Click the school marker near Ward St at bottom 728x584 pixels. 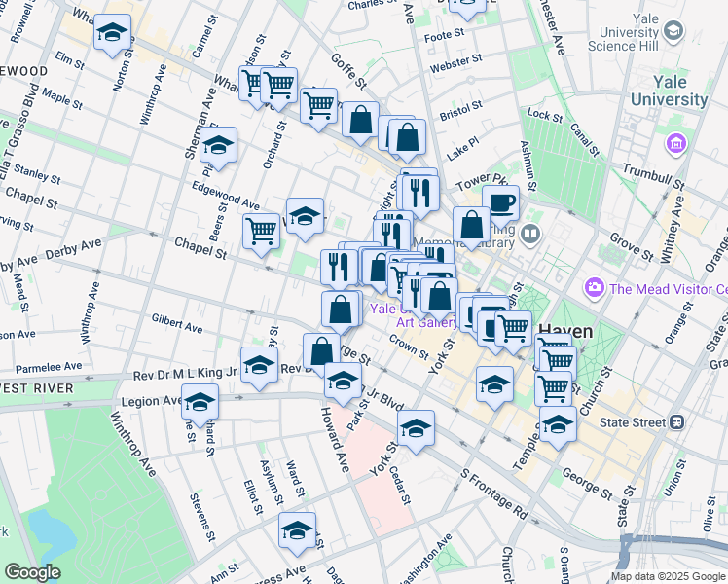pyautogui.click(x=297, y=533)
